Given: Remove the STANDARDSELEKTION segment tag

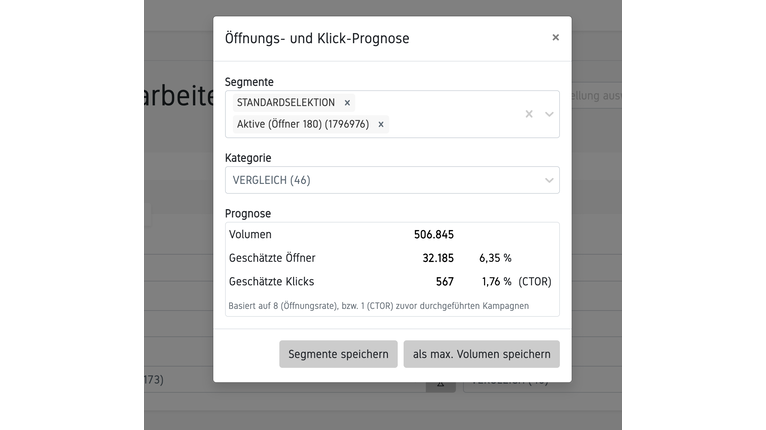Looking at the screenshot, I should pyautogui.click(x=347, y=103).
